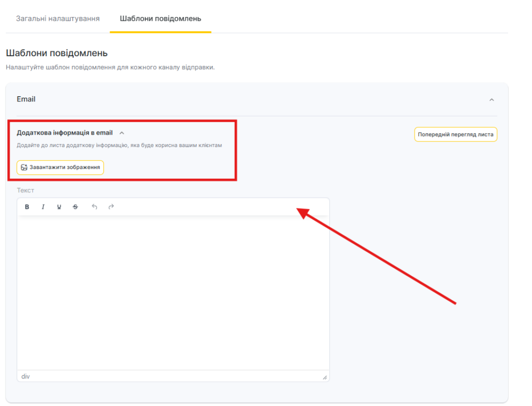Click the Email accordion header title
This screenshot has height=406, width=532.
tap(26, 99)
